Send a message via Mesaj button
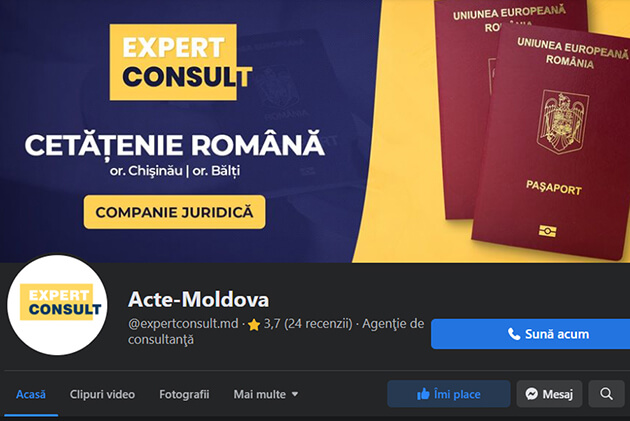Screen dimensions: 630x421 pos(549,394)
